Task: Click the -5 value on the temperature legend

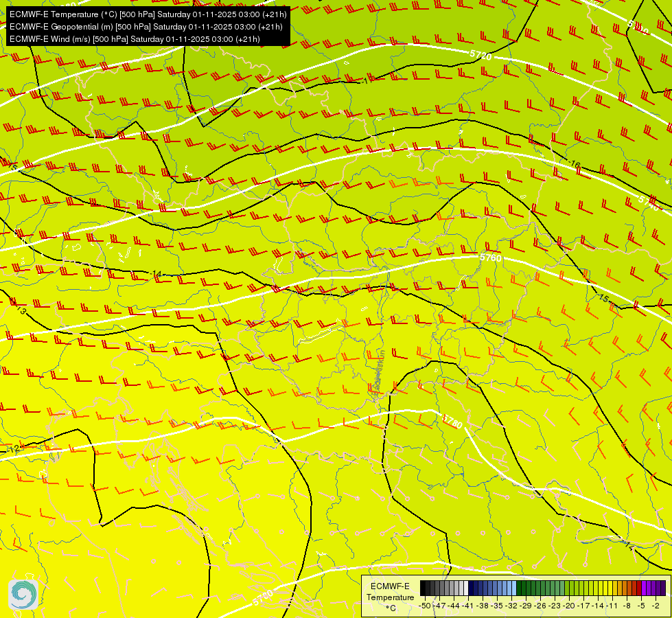Action: pyautogui.click(x=642, y=606)
